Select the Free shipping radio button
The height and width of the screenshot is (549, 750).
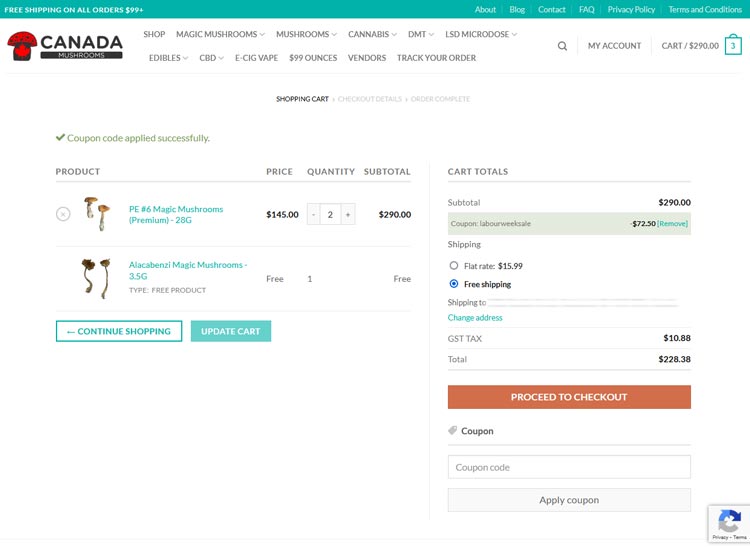pyautogui.click(x=454, y=284)
